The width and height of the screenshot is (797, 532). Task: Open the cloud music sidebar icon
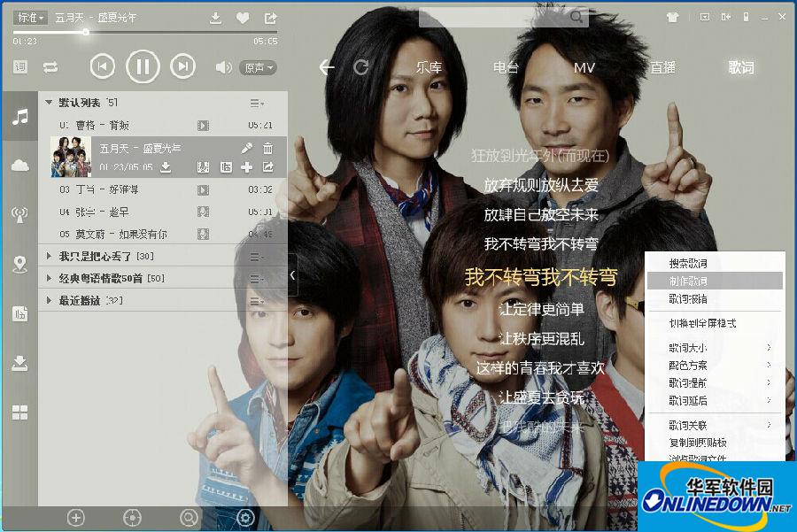tap(19, 166)
